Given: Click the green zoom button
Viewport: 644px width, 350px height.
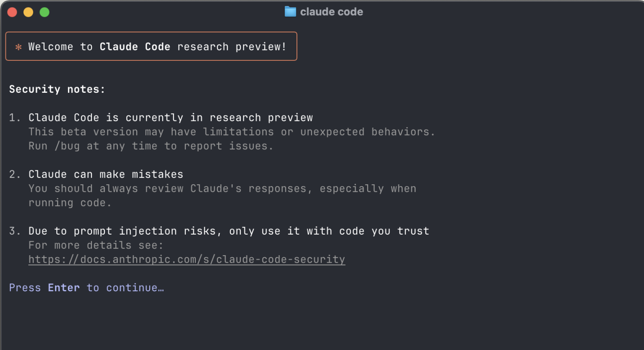Looking at the screenshot, I should (x=44, y=12).
